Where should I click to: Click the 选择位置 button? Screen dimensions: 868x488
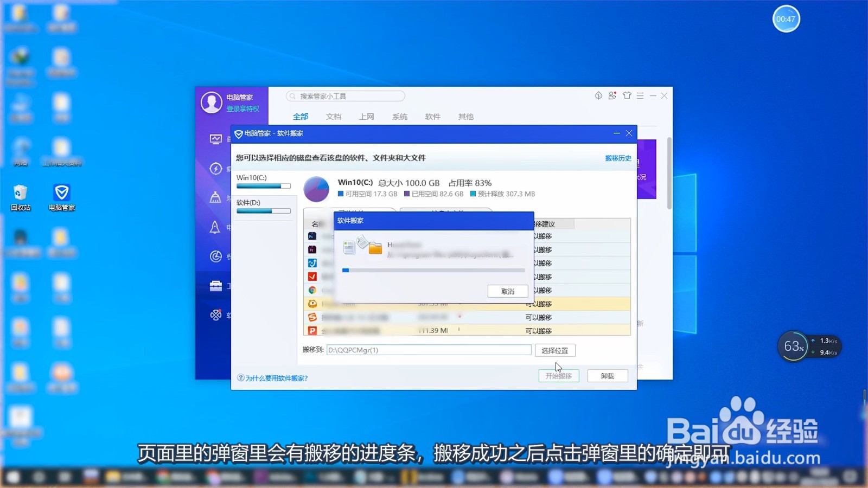555,350
